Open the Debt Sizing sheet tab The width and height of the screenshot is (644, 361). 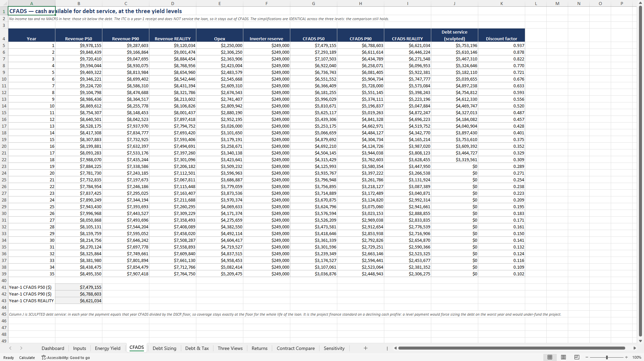coord(164,348)
